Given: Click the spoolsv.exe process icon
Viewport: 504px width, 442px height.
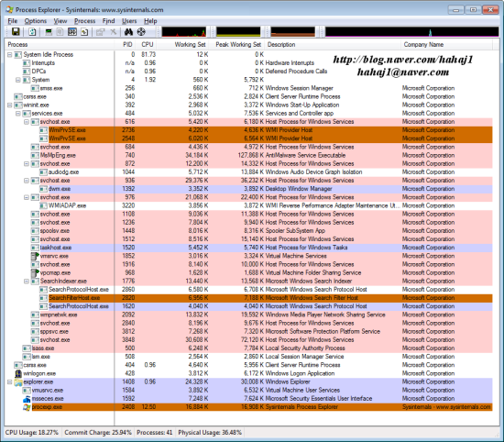Looking at the screenshot, I should [35, 231].
